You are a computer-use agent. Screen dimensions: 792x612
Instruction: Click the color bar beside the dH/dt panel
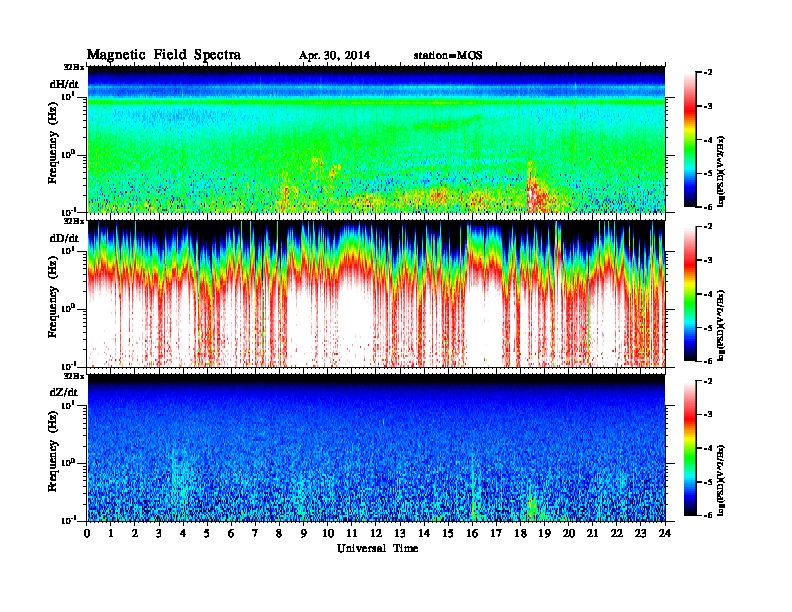point(690,140)
